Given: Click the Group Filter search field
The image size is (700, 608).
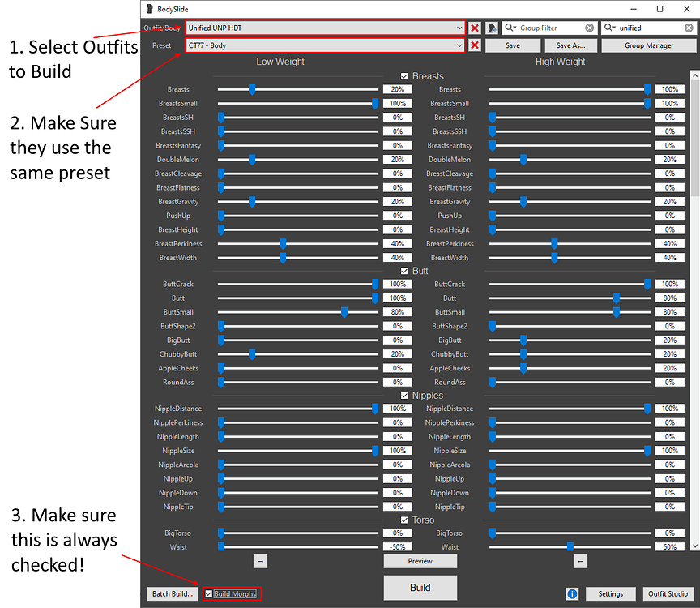Looking at the screenshot, I should [x=549, y=28].
